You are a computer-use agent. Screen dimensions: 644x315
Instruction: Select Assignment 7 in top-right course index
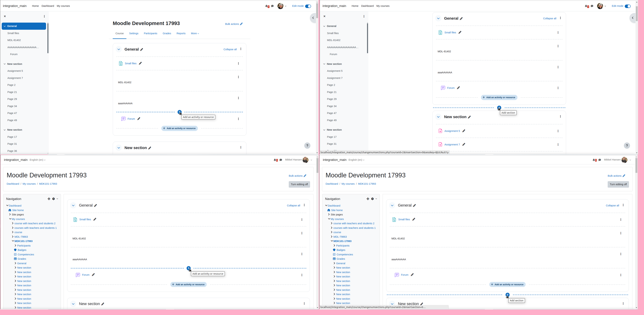[x=335, y=78]
